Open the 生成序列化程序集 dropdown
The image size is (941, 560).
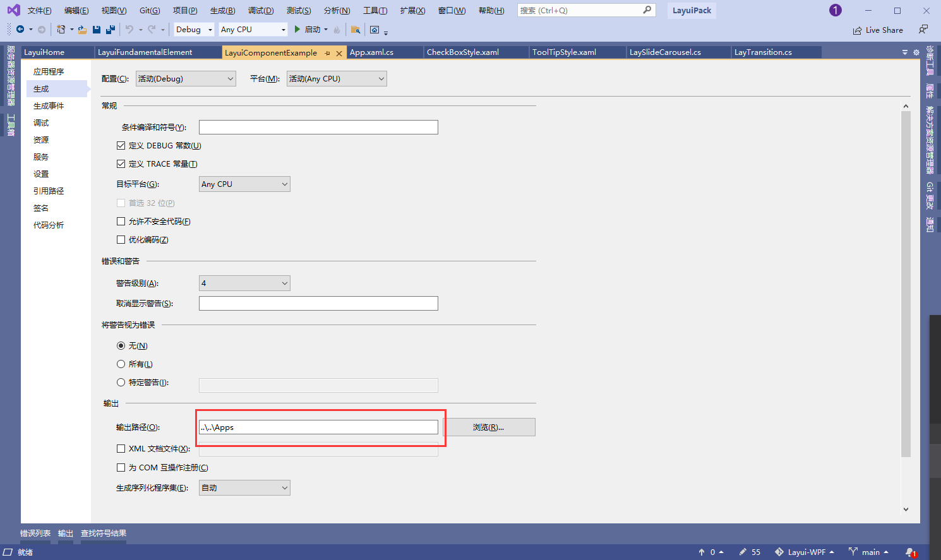coord(244,487)
